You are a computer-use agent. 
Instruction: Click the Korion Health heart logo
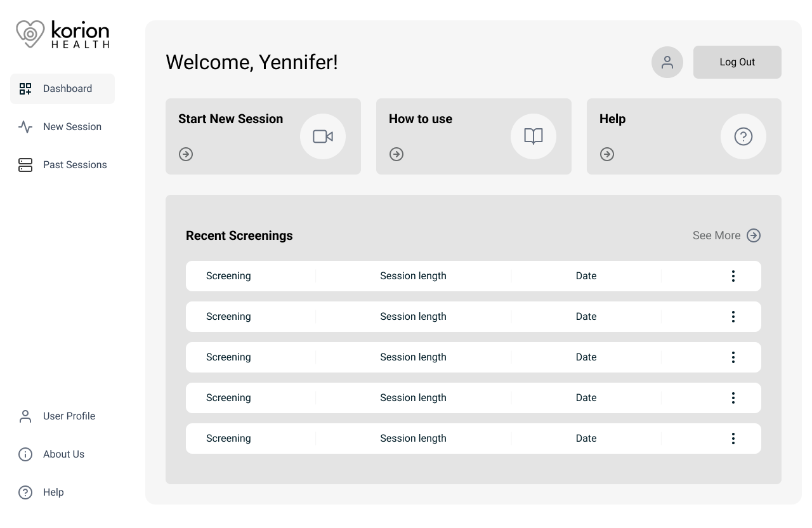coord(30,34)
